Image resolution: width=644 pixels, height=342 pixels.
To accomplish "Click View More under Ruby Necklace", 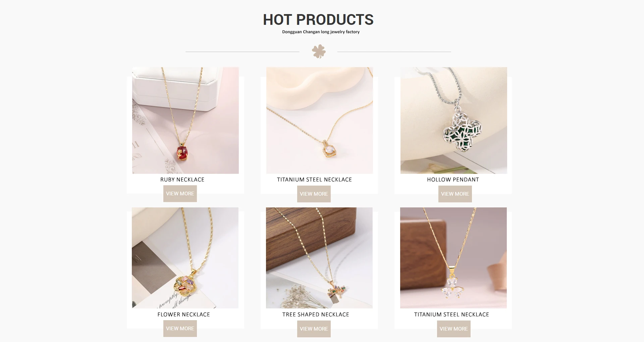I will (x=180, y=194).
